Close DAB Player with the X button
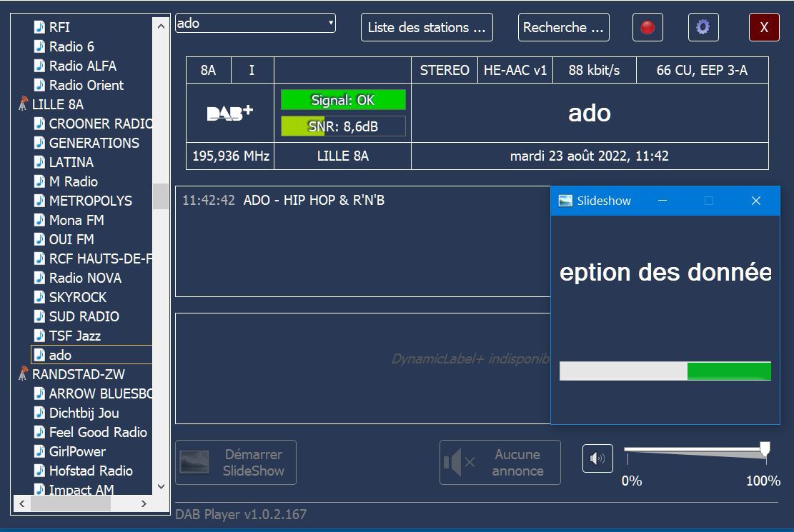 pyautogui.click(x=763, y=27)
